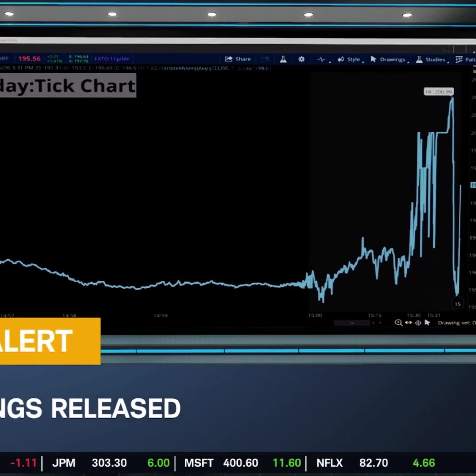
Task: Click the 14:59 time axis label
Action: [161, 315]
